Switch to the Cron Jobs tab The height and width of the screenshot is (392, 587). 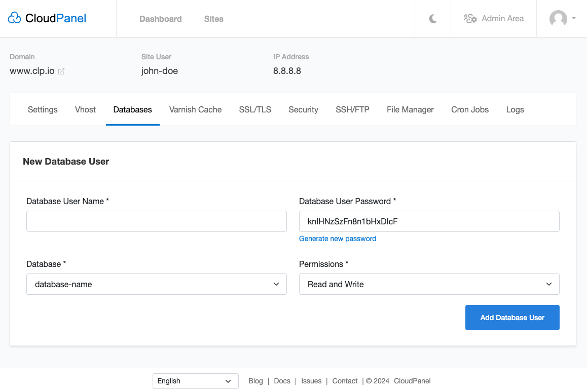click(469, 109)
